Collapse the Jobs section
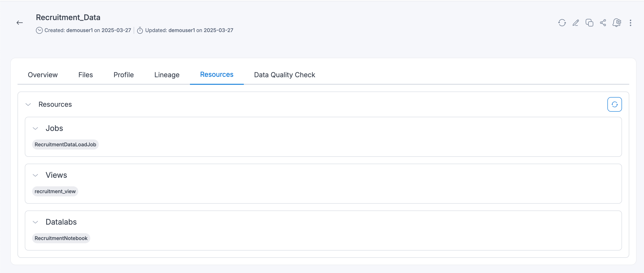 36,129
